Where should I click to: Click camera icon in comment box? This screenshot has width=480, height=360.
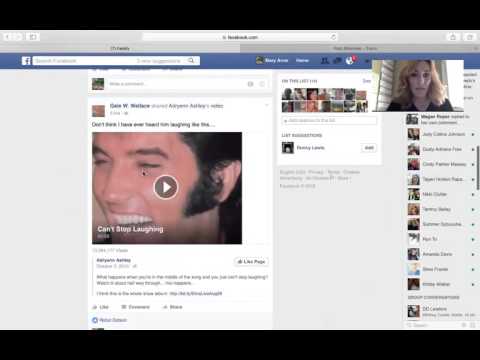point(251,84)
